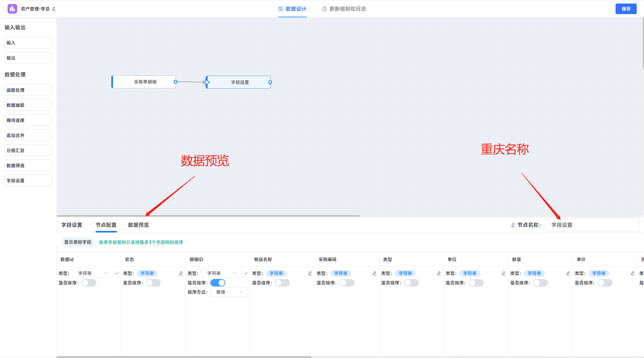Toggle 是否排序 for 单价 column

point(605,283)
